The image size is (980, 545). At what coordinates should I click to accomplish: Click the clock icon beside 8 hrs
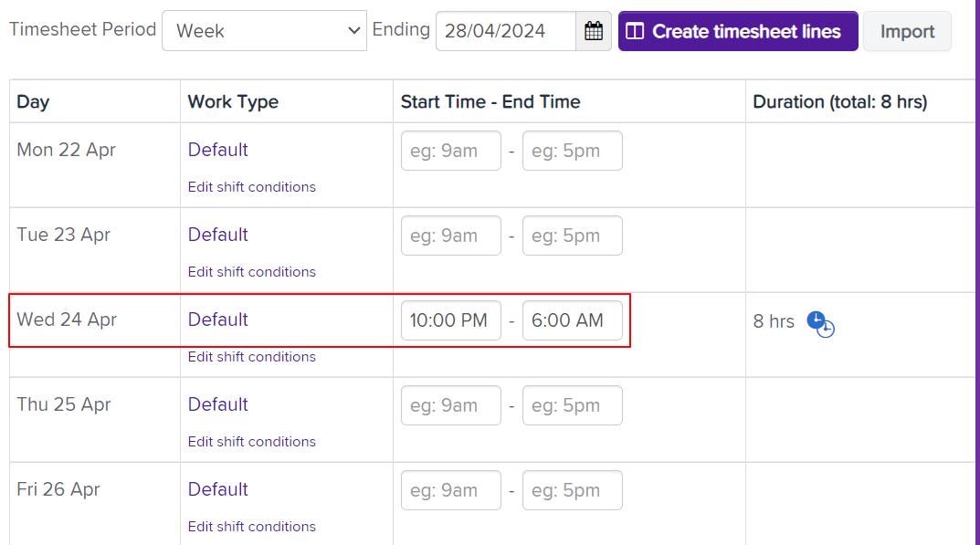[820, 323]
